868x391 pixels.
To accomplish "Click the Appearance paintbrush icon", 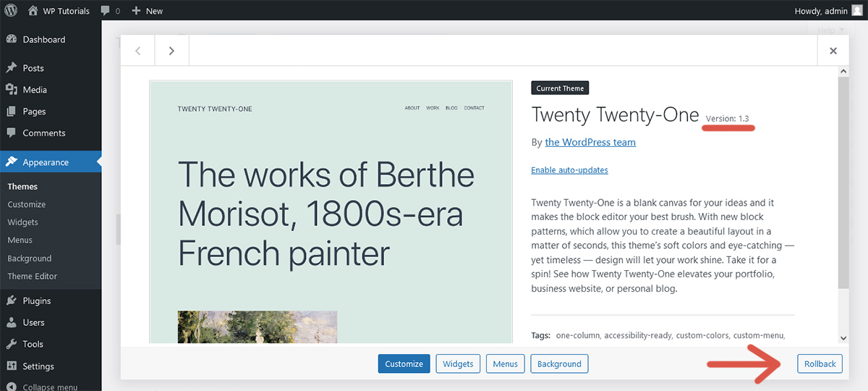I will coord(12,162).
